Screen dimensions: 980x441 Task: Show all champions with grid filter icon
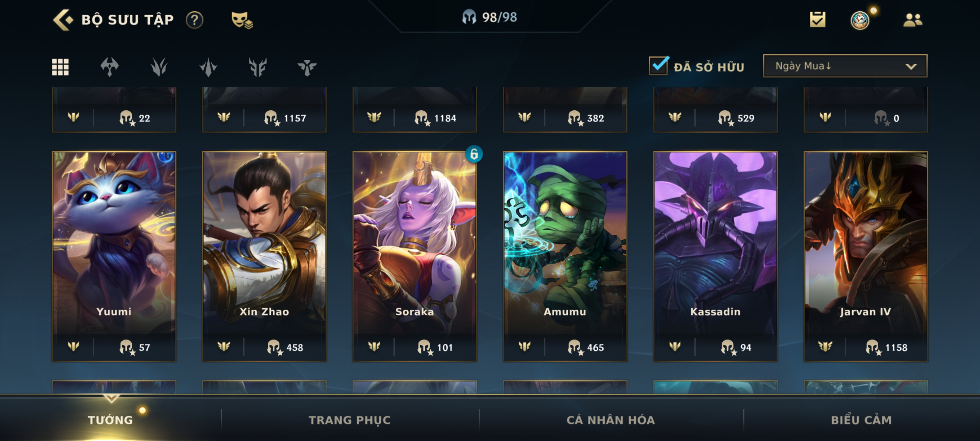[60, 67]
